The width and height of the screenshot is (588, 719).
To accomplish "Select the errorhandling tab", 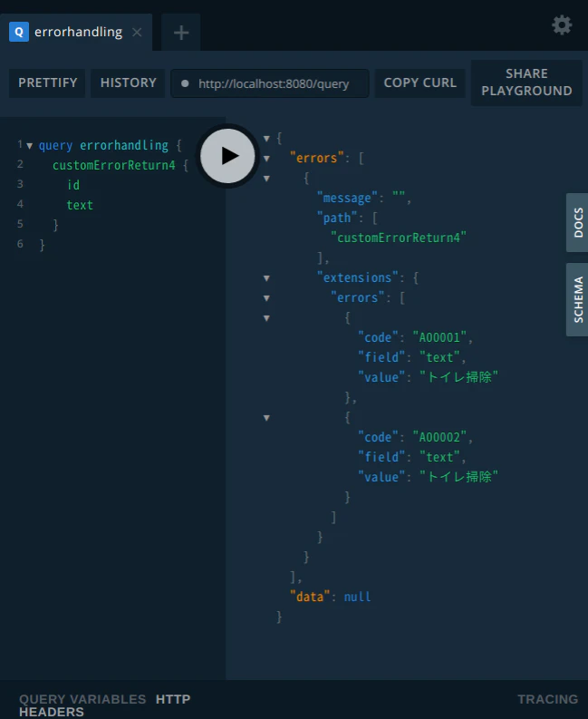I will pyautogui.click(x=76, y=32).
